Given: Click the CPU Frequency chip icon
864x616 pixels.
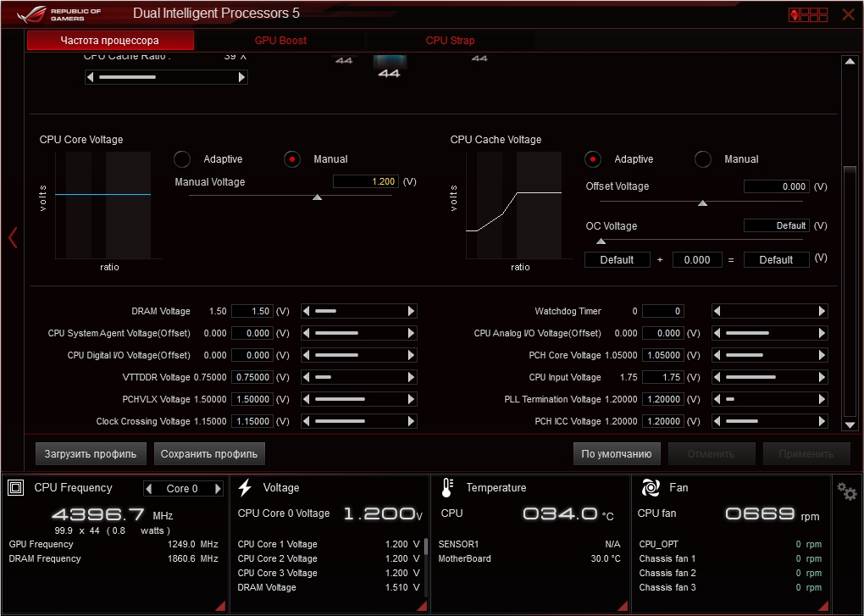Looking at the screenshot, I should click(16, 487).
